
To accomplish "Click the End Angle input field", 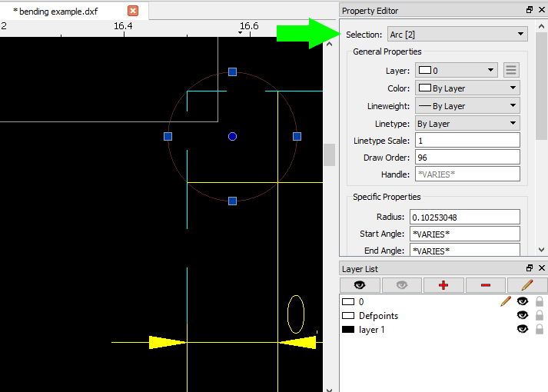I will (465, 250).
